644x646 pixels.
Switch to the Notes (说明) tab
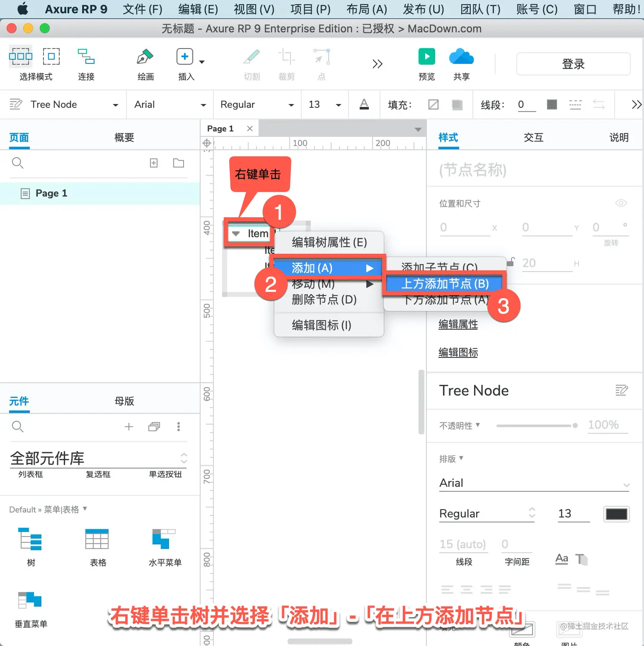click(x=619, y=138)
